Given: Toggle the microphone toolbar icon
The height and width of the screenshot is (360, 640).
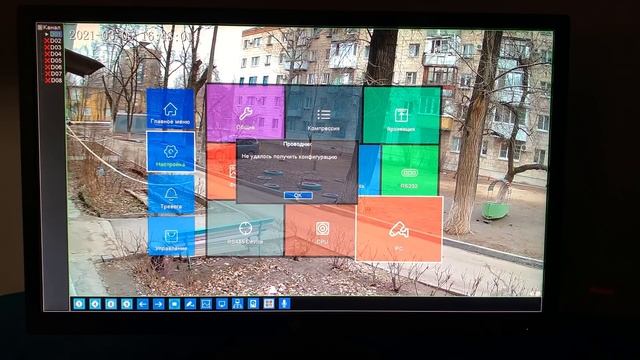Looking at the screenshot, I should [x=284, y=303].
